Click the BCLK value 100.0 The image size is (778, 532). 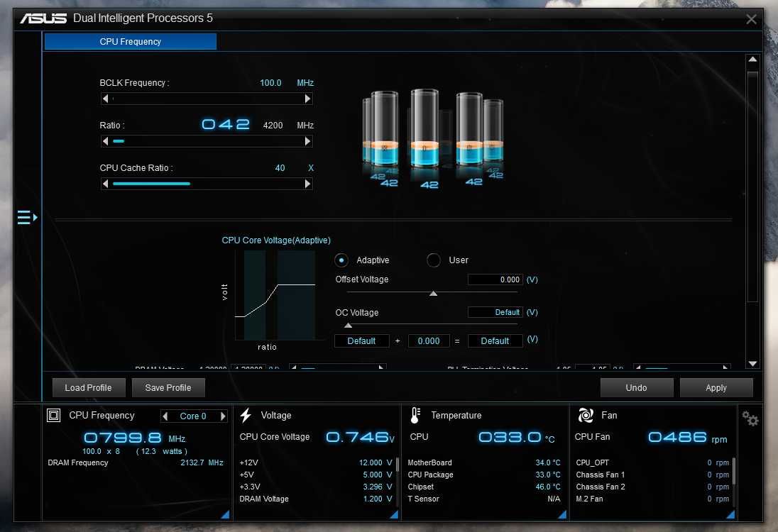(270, 83)
